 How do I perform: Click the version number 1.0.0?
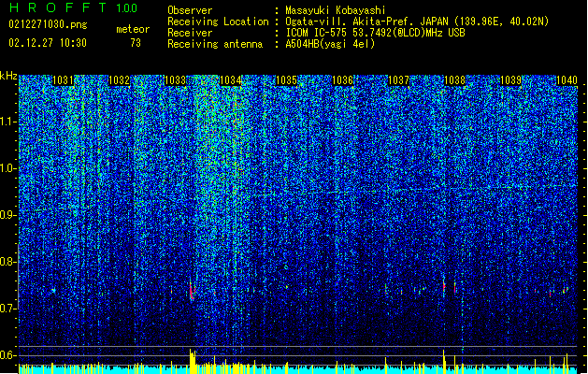coord(126,8)
